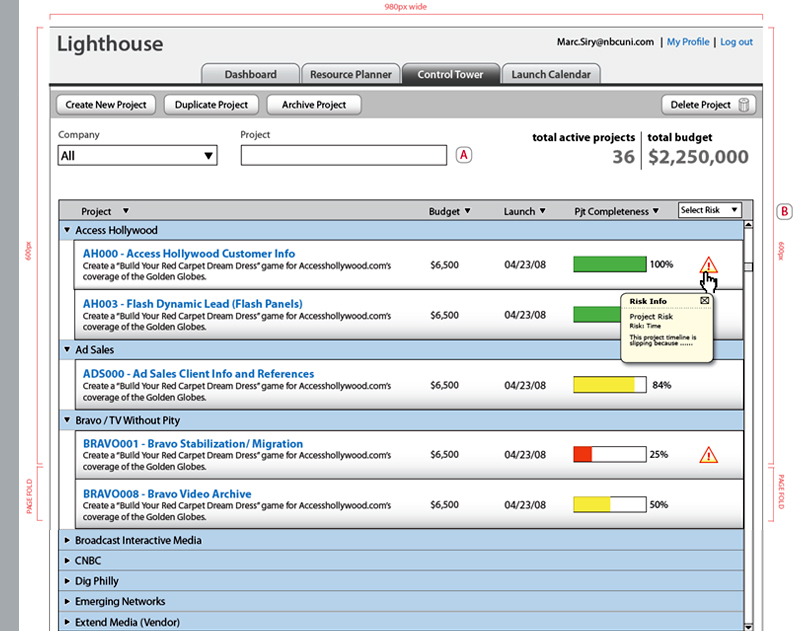This screenshot has width=800, height=631.
Task: Click the trash icon on Delete Project
Action: click(x=744, y=105)
